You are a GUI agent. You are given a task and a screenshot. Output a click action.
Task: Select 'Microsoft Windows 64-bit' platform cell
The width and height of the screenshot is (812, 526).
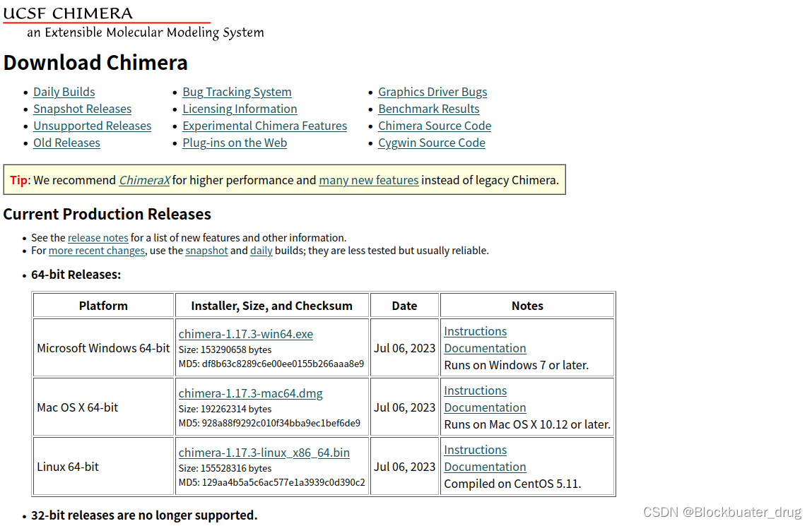point(104,349)
